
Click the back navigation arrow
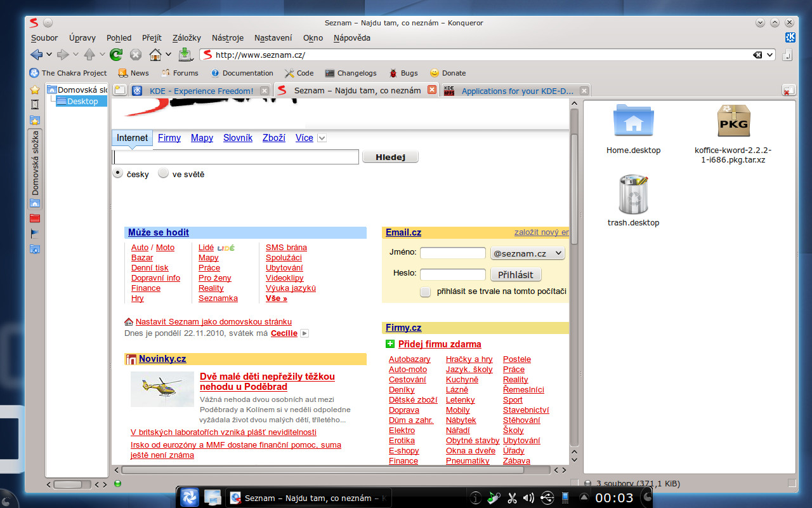(x=36, y=55)
